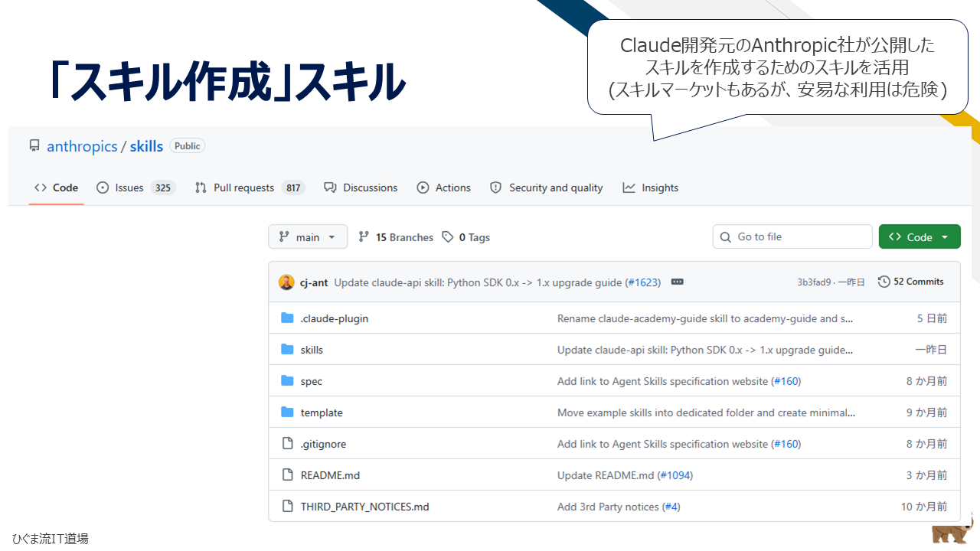Click the "5 日前" timestamp
Viewport: 980px width, 551px height.
click(x=932, y=318)
